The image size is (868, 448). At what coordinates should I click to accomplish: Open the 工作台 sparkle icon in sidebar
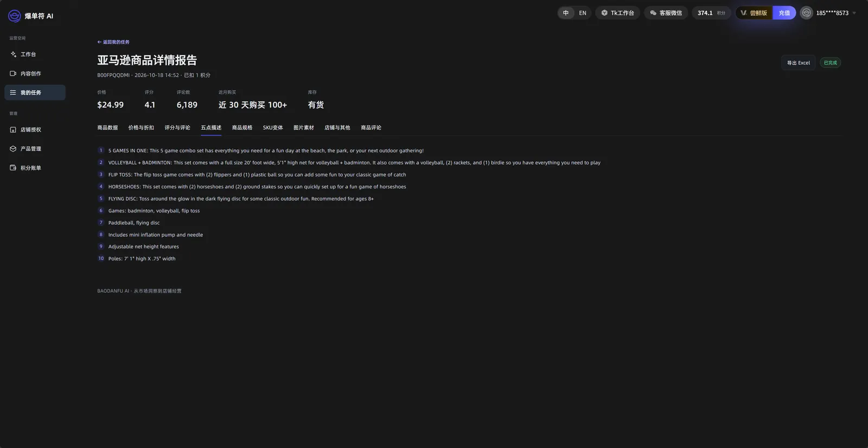coord(14,54)
